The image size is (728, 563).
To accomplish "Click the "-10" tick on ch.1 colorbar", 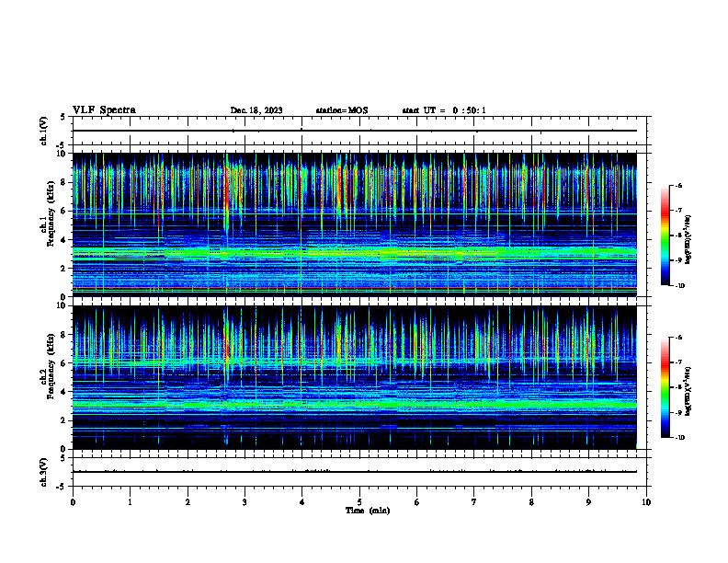I will point(679,286).
